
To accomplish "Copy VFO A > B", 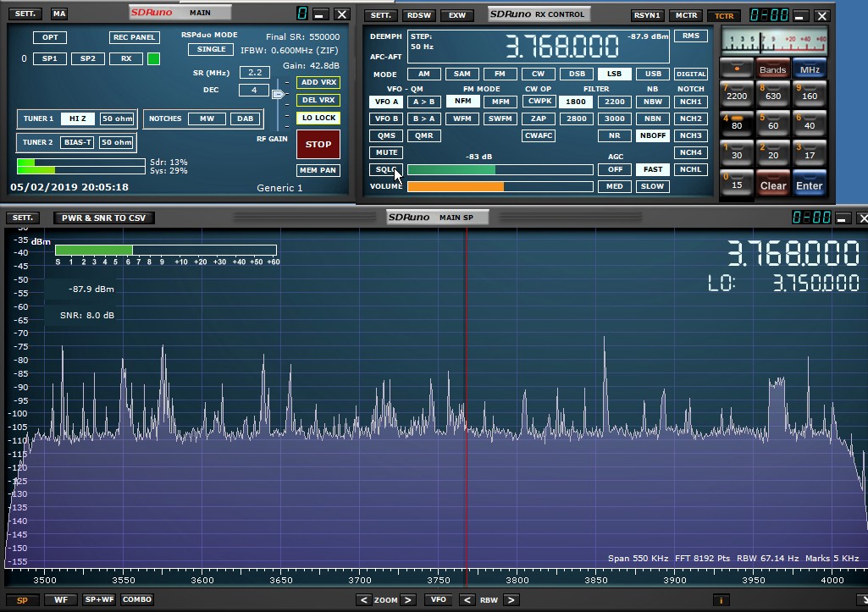I will coord(424,102).
